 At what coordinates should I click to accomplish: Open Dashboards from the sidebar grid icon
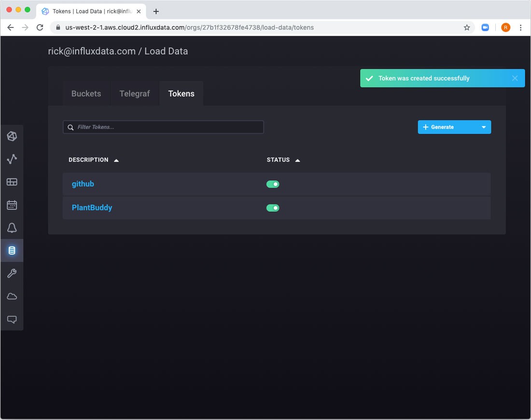pos(12,182)
